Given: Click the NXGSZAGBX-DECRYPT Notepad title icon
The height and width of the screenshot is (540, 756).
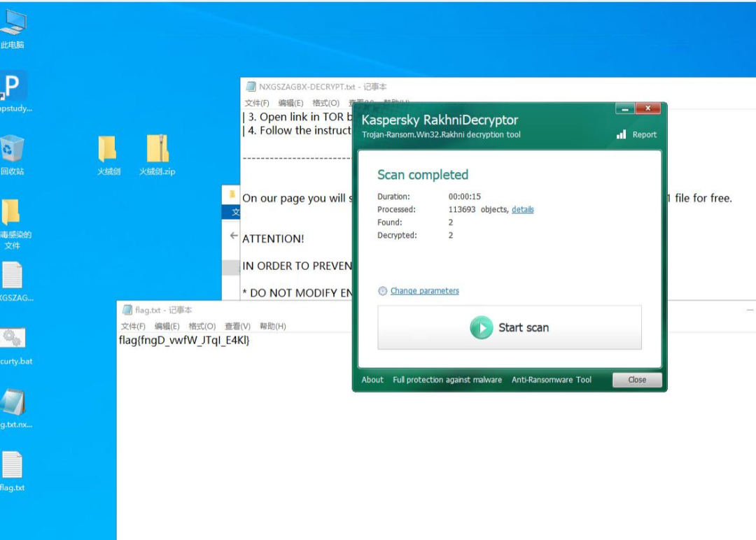Looking at the screenshot, I should point(251,87).
